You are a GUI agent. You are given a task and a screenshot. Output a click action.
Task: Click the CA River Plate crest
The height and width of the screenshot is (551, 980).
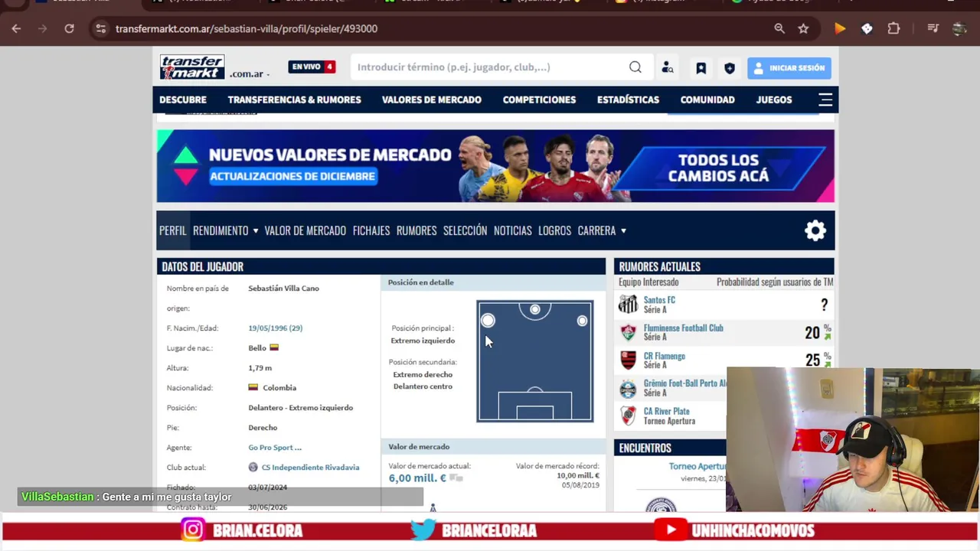click(628, 416)
